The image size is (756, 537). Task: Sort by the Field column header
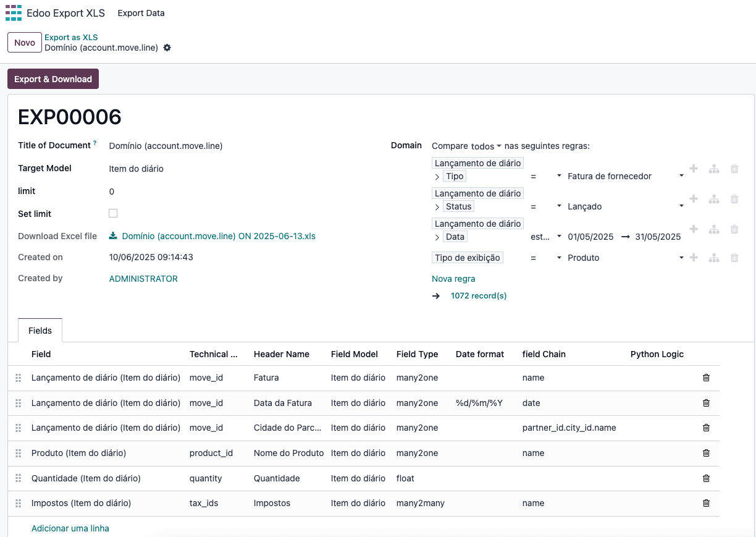point(41,354)
